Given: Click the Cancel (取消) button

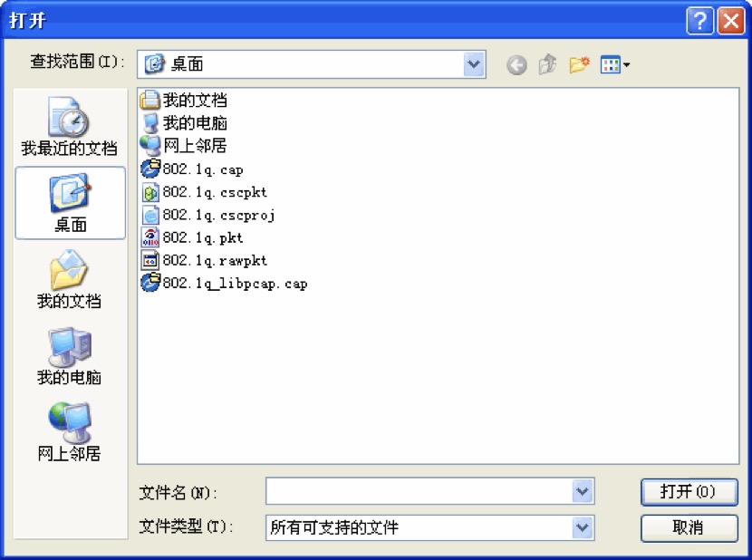Looking at the screenshot, I should pyautogui.click(x=689, y=527).
